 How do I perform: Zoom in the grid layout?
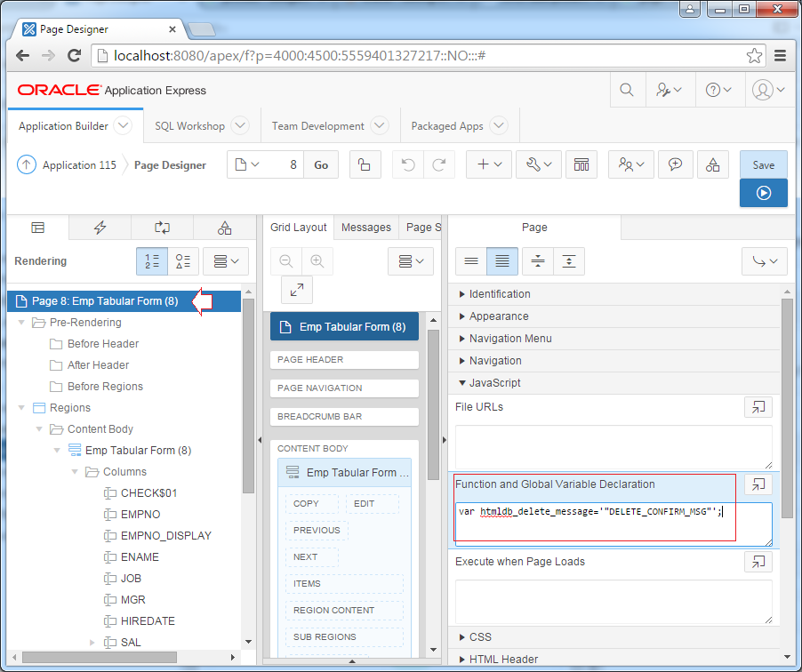click(317, 261)
